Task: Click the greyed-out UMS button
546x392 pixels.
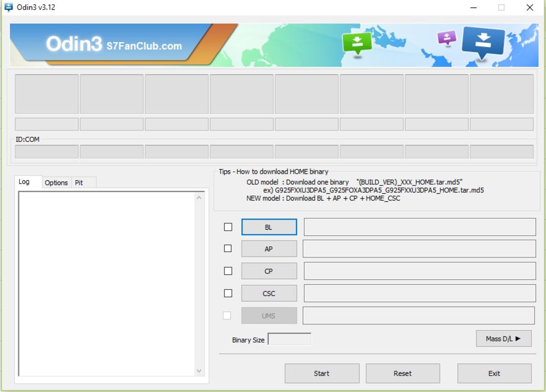Action: coord(269,315)
